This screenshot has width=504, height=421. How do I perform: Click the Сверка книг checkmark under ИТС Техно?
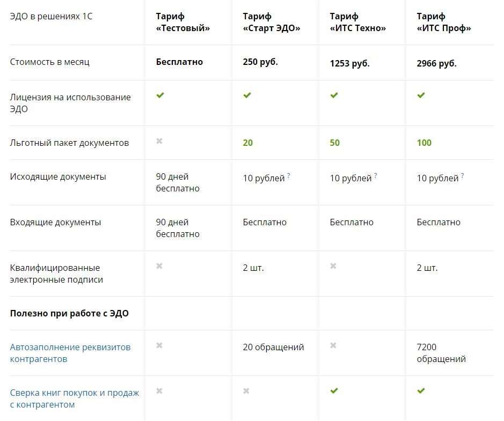tap(334, 391)
